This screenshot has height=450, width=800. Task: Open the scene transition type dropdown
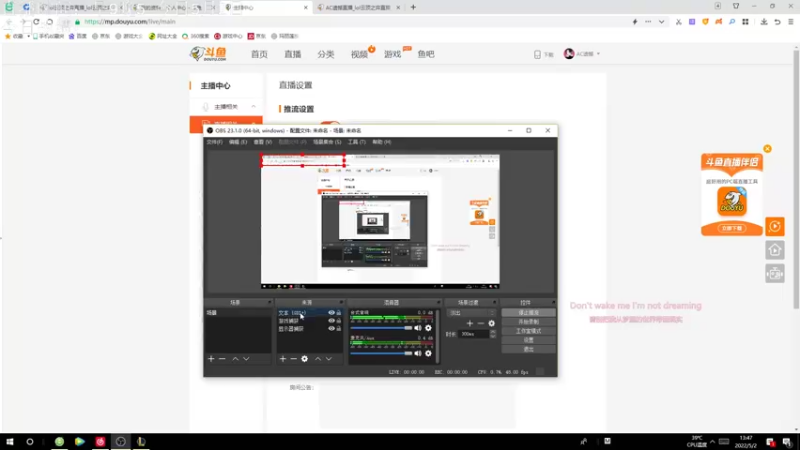471,313
